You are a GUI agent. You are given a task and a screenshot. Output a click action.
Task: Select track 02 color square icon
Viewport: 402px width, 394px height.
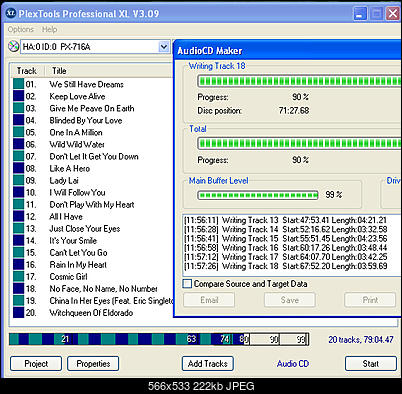[x=18, y=96]
